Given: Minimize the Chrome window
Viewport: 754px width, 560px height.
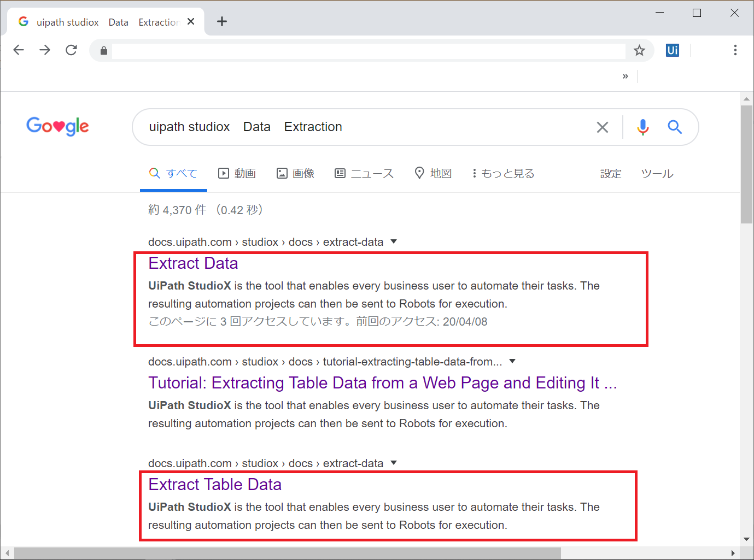Looking at the screenshot, I should [660, 13].
